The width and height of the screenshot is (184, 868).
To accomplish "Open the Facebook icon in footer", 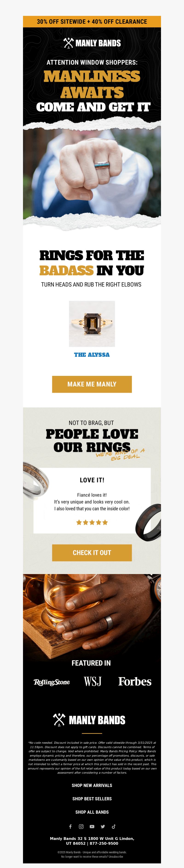I will tap(70, 826).
